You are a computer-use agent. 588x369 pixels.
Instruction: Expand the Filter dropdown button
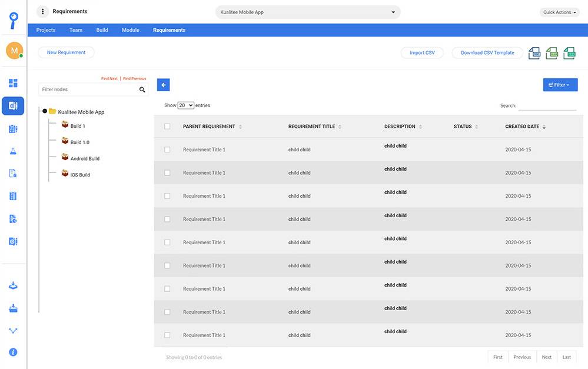click(560, 85)
